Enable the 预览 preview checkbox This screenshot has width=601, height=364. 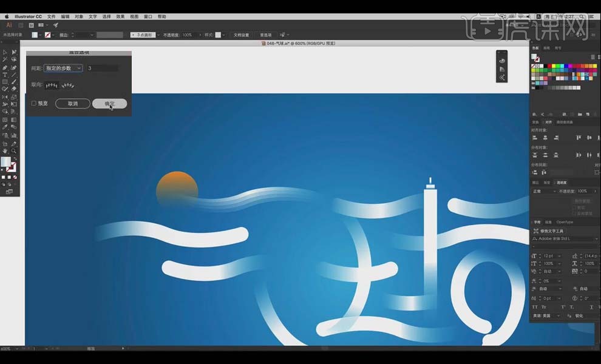(x=34, y=104)
